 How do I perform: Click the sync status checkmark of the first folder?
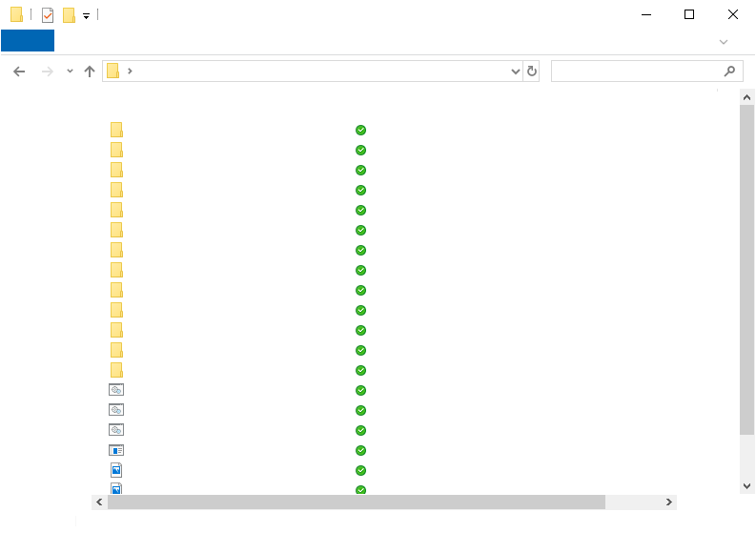pos(360,130)
